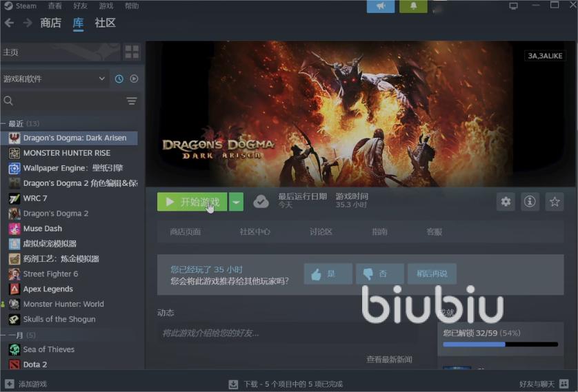Open the 查看 menu

point(54,6)
